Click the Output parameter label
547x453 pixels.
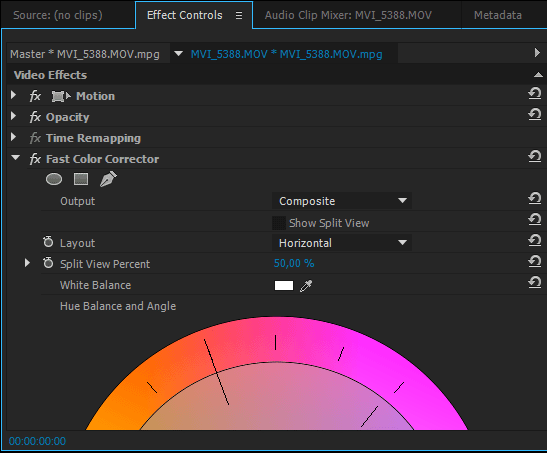point(77,201)
